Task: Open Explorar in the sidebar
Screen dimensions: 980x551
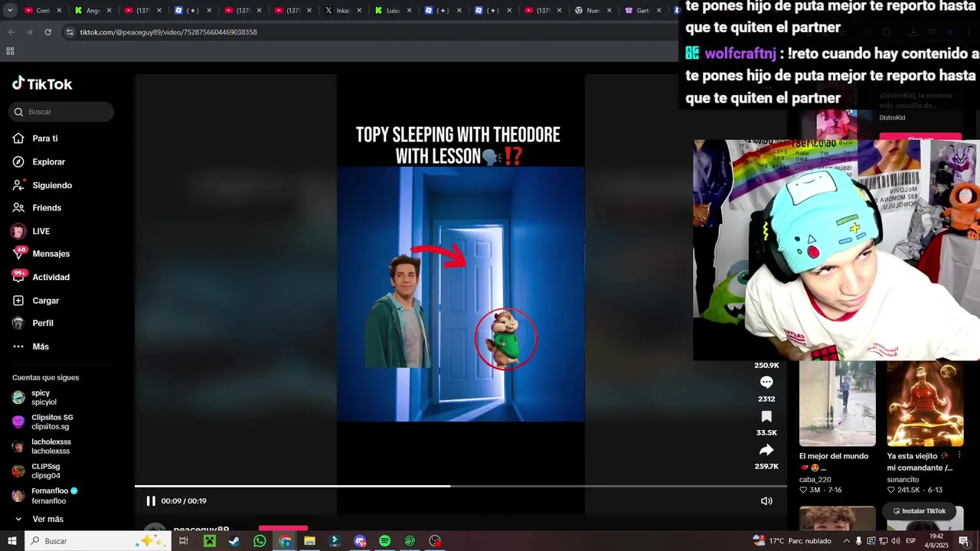Action: (39, 162)
